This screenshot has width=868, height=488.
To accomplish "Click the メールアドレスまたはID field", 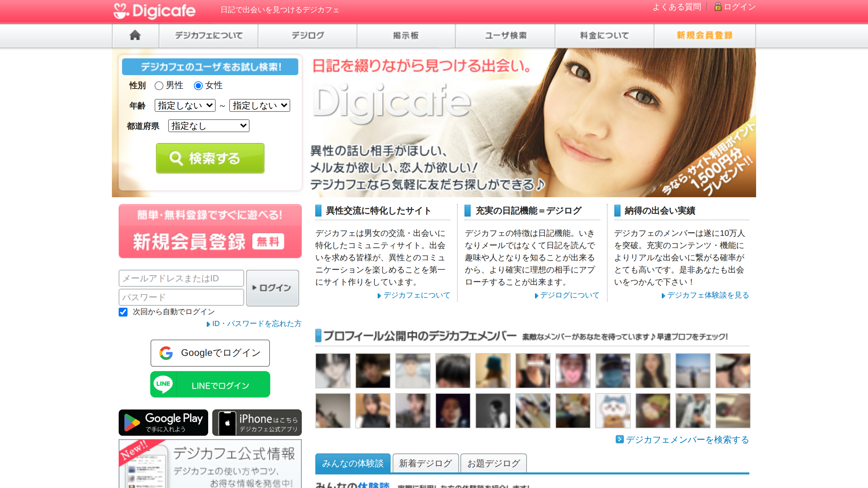I will [181, 278].
